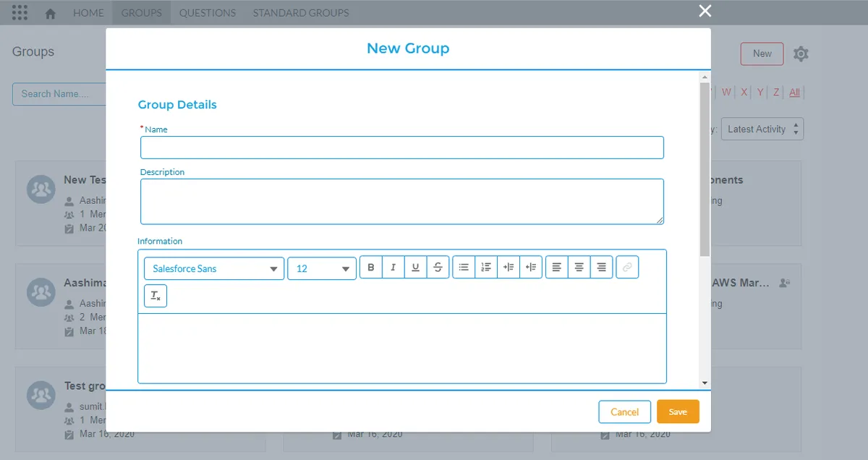Click the scrollbar up arrow
This screenshot has height=460, width=868.
(705, 76)
